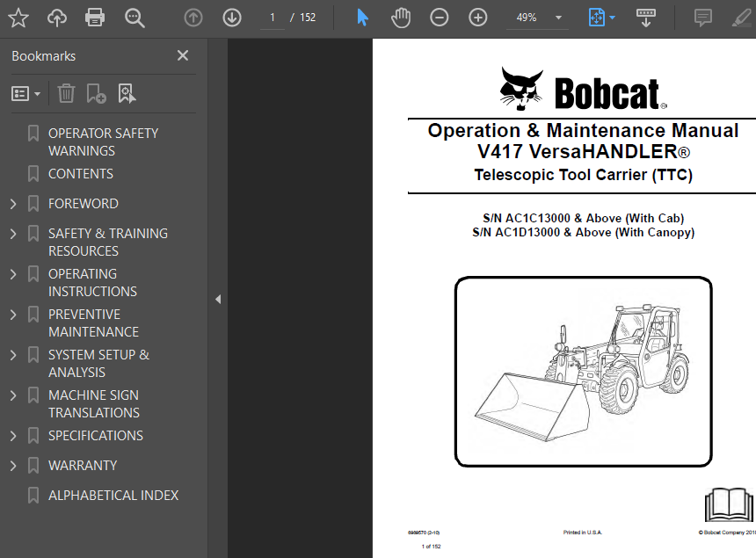Click the bookmark icon beside SPECIFICATIONS
Image resolution: width=756 pixels, height=558 pixels.
[x=33, y=436]
